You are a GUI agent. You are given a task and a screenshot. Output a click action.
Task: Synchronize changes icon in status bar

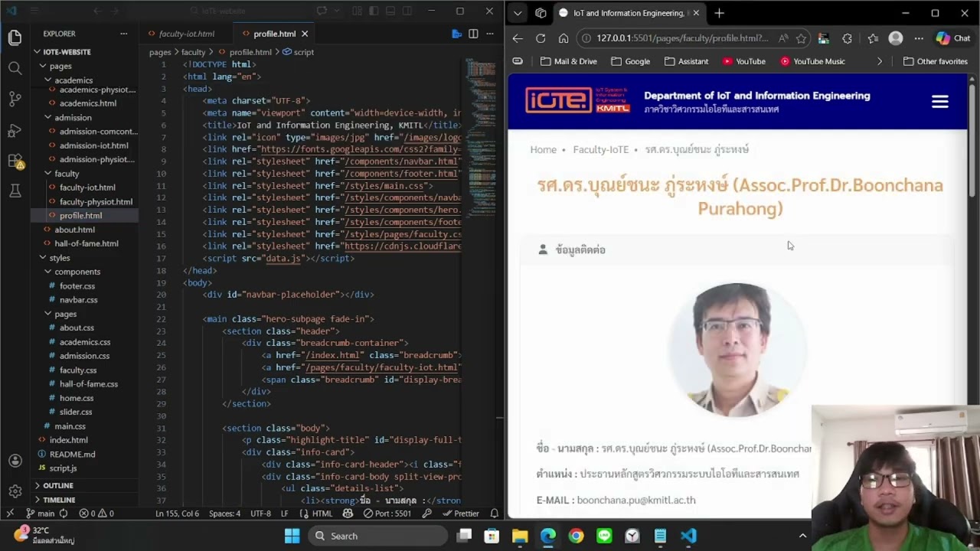[64, 514]
